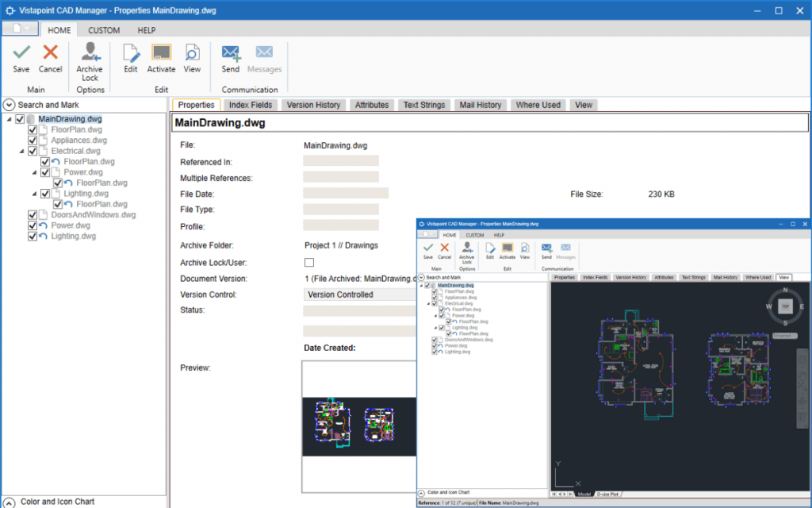Viewport: 812px width, 508px height.
Task: Uncheck the MainDrawing.dwg checkbox in the tree
Action: [x=18, y=118]
